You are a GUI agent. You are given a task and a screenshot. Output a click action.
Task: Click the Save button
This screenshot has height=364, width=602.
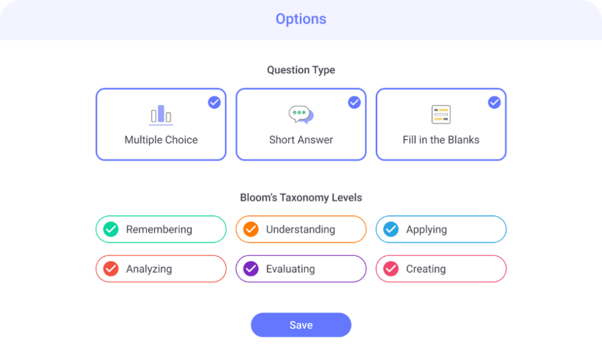click(301, 325)
